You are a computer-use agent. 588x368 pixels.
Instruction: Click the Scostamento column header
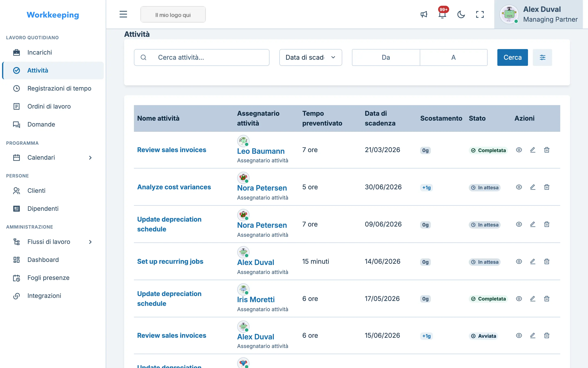point(441,118)
